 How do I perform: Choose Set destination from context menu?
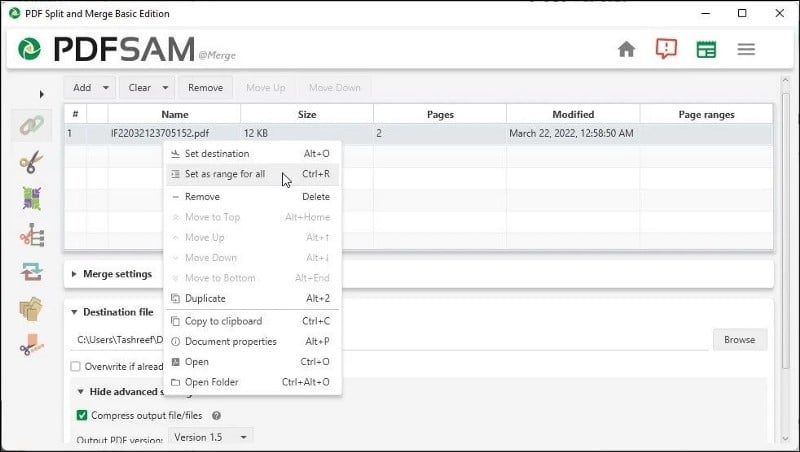(x=253, y=154)
